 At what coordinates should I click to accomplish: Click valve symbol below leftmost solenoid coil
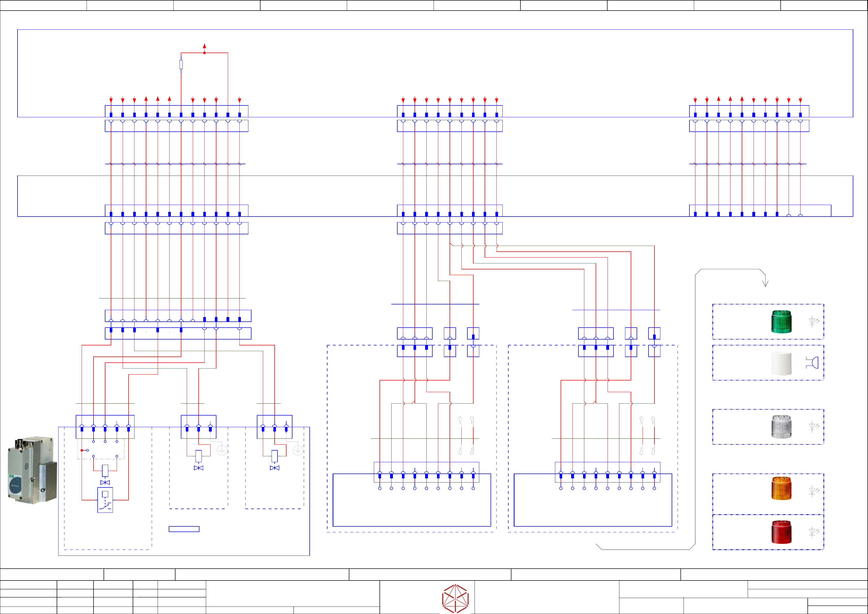(105, 483)
